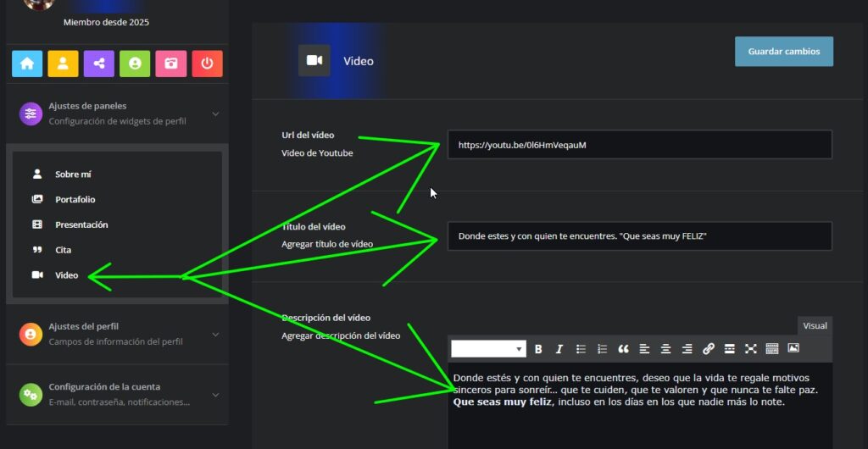Image resolution: width=868 pixels, height=449 pixels.
Task: Click the Url del vídeo input field
Action: point(639,145)
